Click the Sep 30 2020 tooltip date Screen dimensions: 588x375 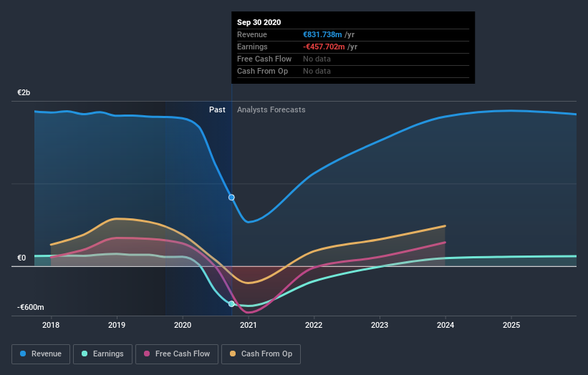[x=259, y=22]
